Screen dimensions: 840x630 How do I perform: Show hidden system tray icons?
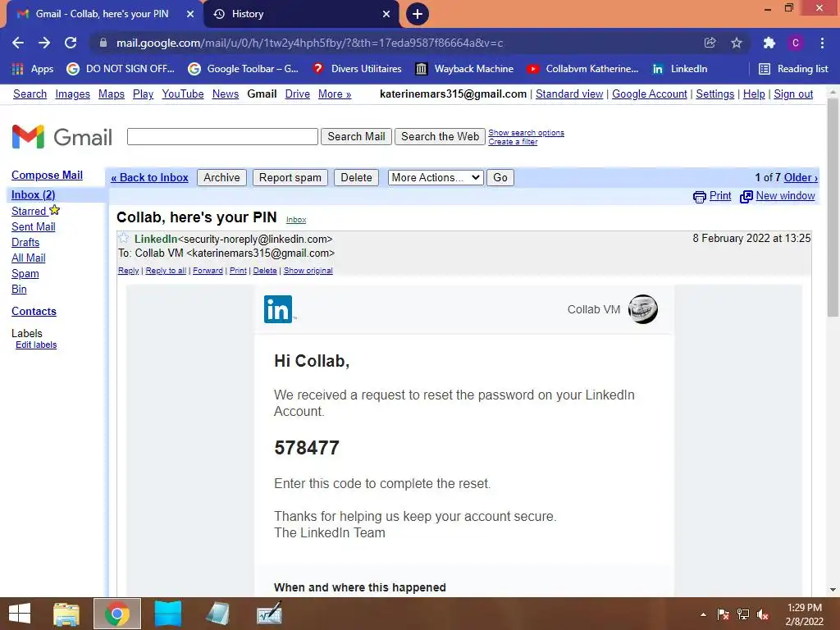[x=703, y=614]
